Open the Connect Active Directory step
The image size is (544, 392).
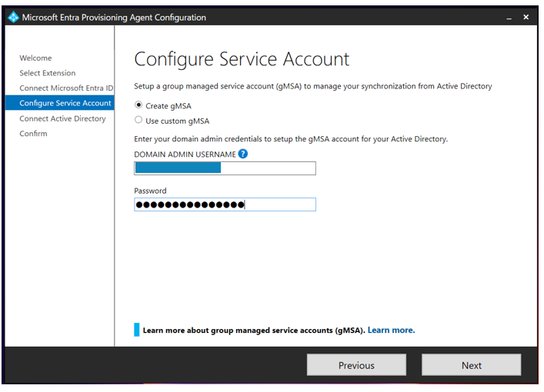click(62, 118)
